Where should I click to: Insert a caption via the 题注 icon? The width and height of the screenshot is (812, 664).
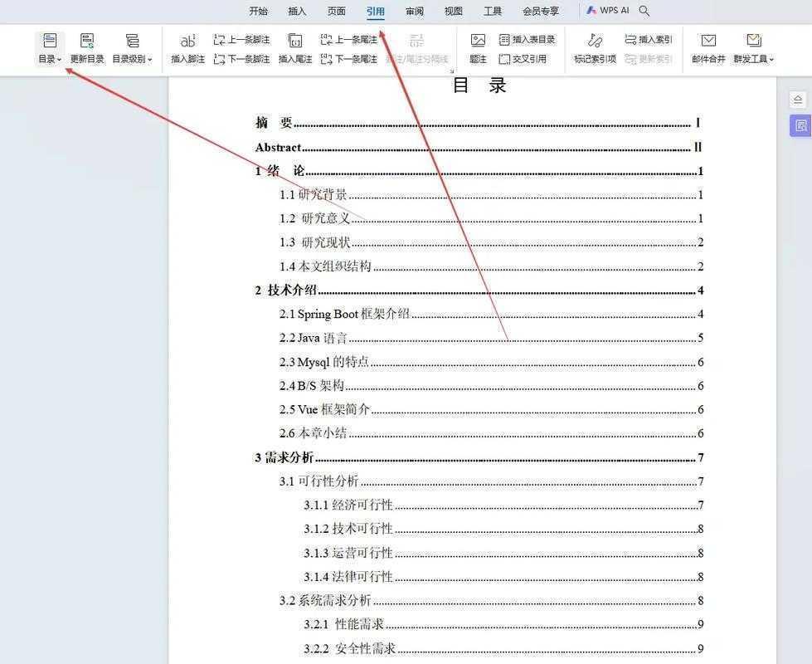click(478, 46)
